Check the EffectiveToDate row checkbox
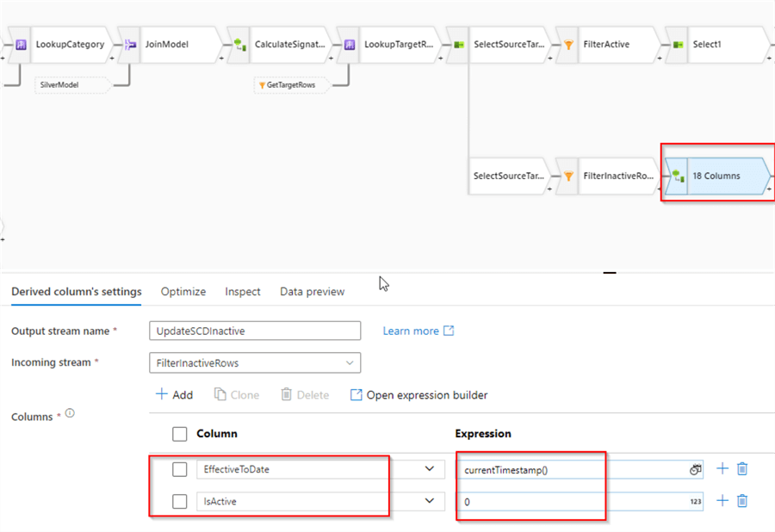The image size is (775, 532). click(179, 469)
